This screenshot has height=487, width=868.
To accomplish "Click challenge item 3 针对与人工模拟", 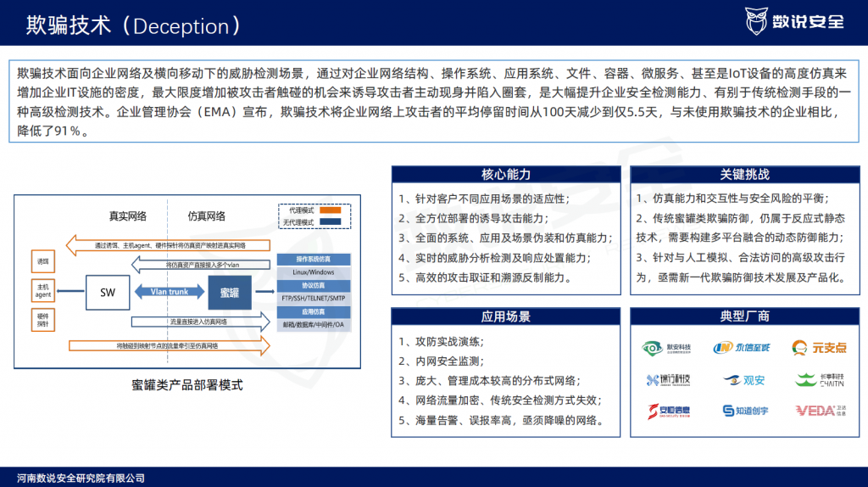I will pyautogui.click(x=741, y=267).
